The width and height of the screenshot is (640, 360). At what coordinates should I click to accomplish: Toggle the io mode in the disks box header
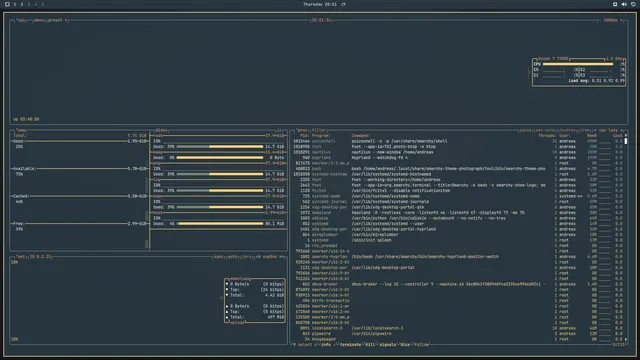[280, 130]
